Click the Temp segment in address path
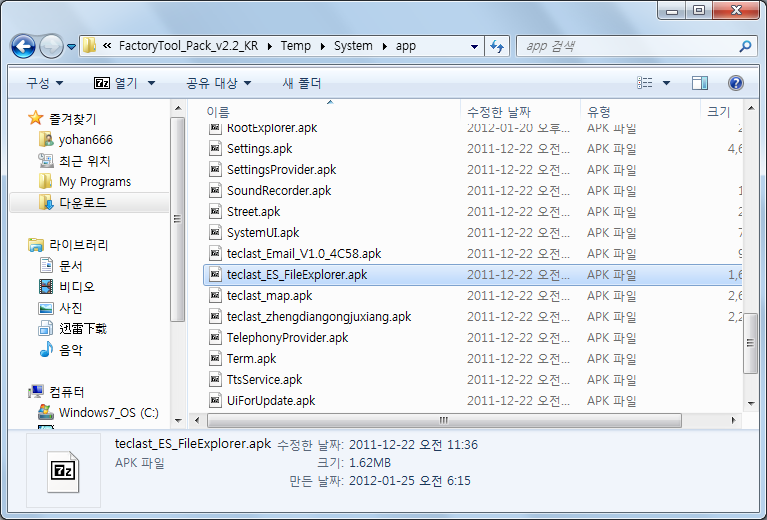Image resolution: width=767 pixels, height=520 pixels. 295,46
